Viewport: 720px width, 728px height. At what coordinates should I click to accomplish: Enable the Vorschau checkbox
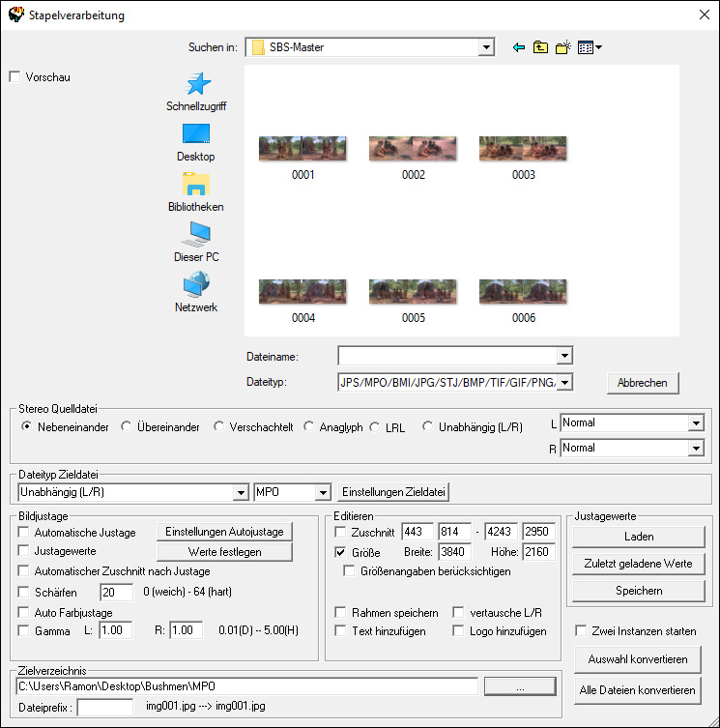[14, 77]
